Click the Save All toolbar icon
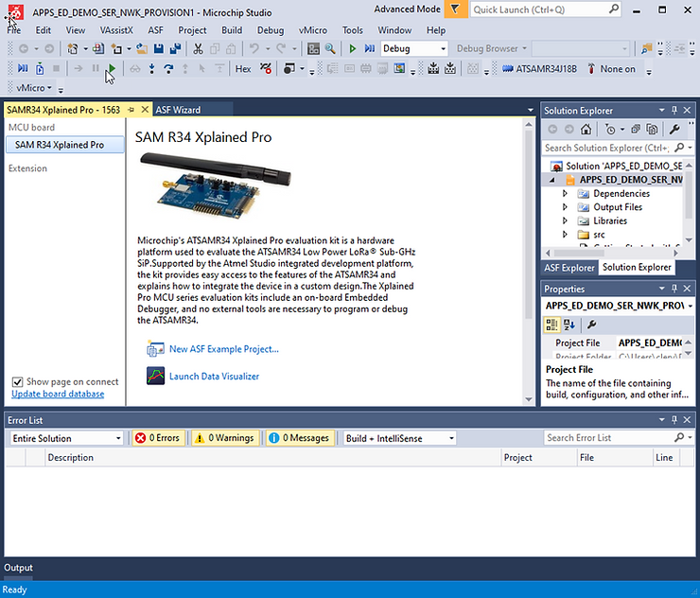The image size is (700, 598). click(176, 48)
